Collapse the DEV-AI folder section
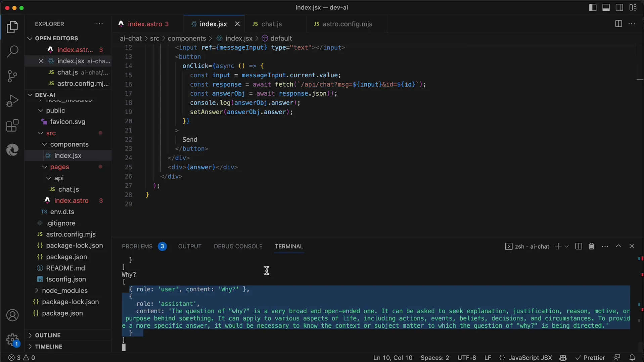Viewport: 644px width, 362px height. pos(45,95)
